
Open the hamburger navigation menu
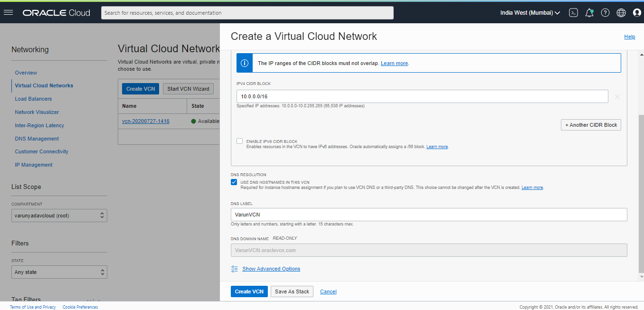pos(8,12)
